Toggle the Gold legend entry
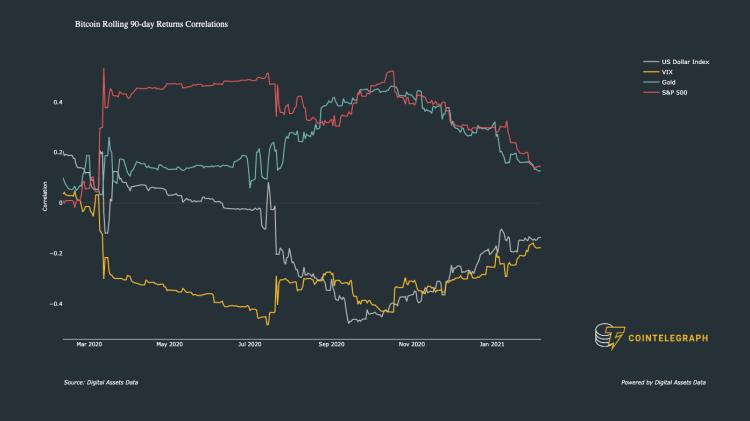The height and width of the screenshot is (421, 750). pyautogui.click(x=660, y=82)
